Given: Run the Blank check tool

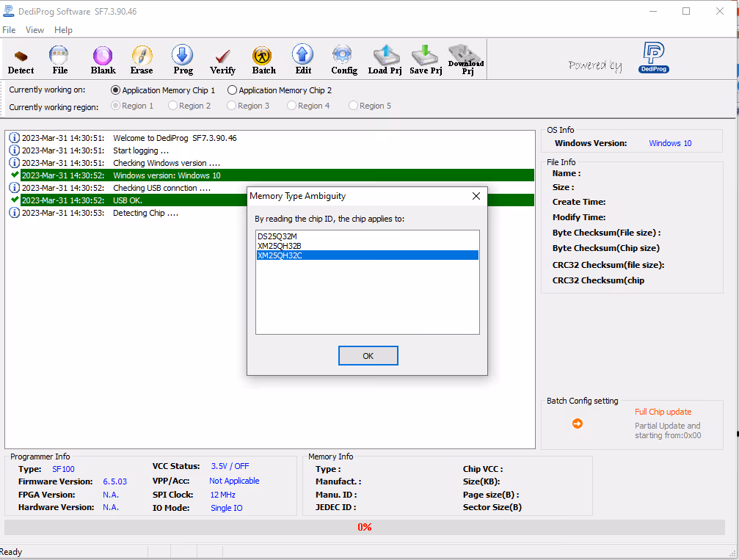Looking at the screenshot, I should pos(103,61).
